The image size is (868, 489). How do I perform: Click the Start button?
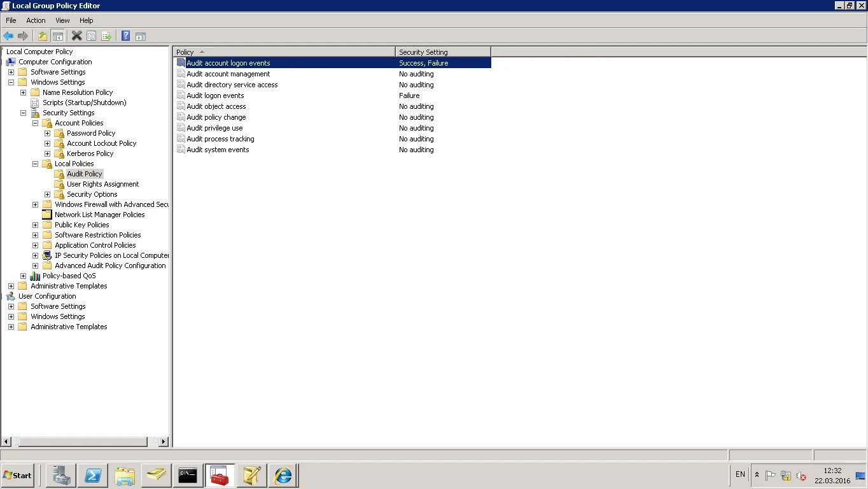(x=17, y=476)
